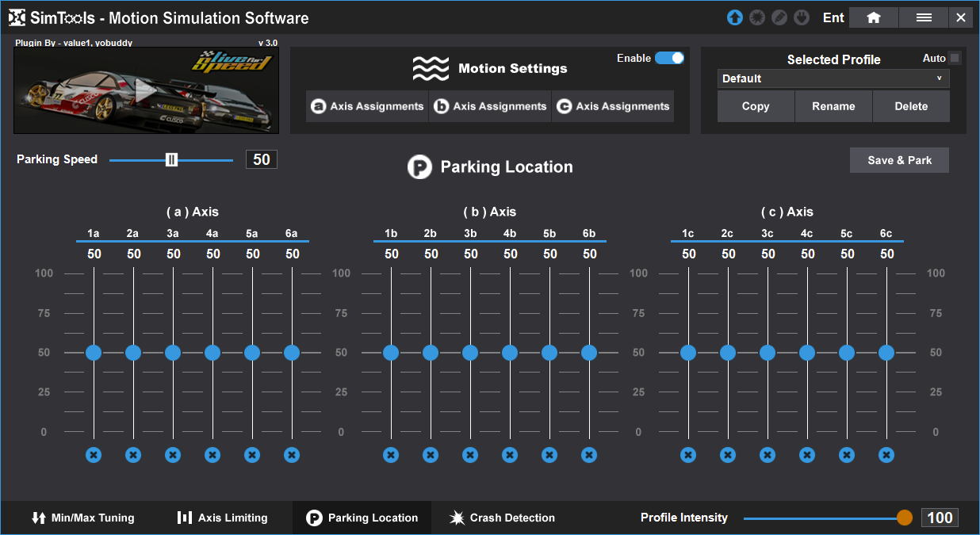Click the Live for Speed plugin thumbnail
The width and height of the screenshot is (980, 535).
pos(146,91)
